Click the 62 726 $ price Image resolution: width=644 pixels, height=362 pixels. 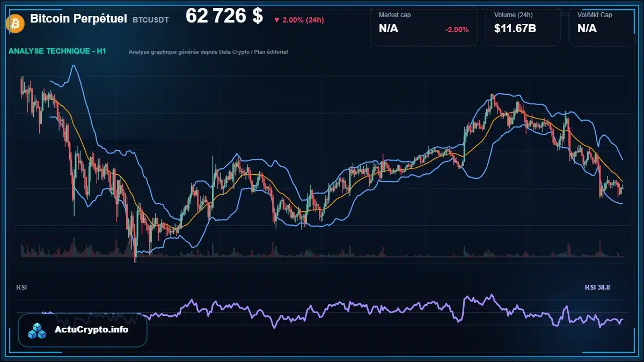(x=224, y=16)
